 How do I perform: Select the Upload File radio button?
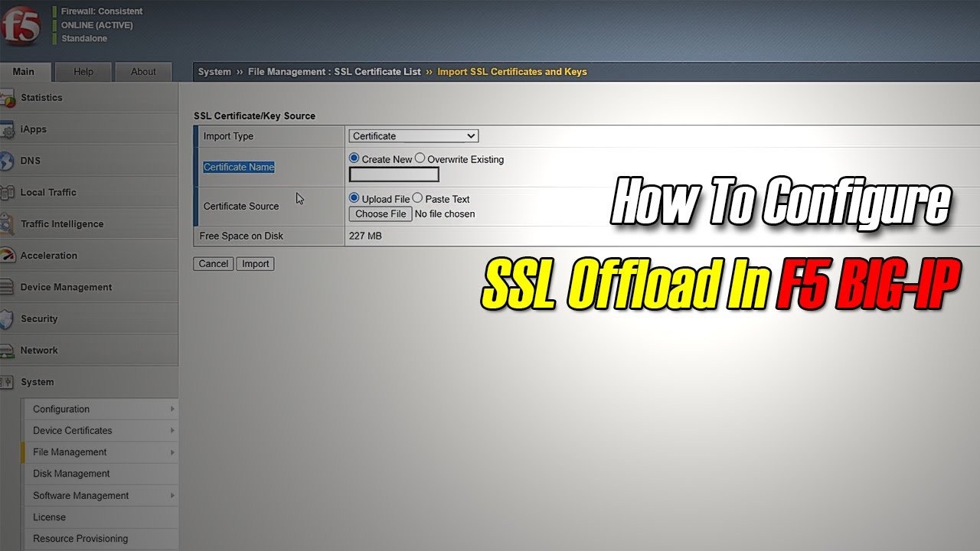(x=354, y=198)
